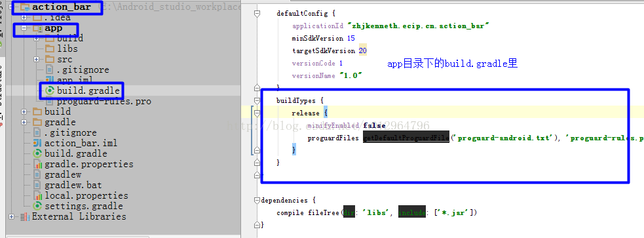Click the versionCode line in the editor

(x=317, y=64)
